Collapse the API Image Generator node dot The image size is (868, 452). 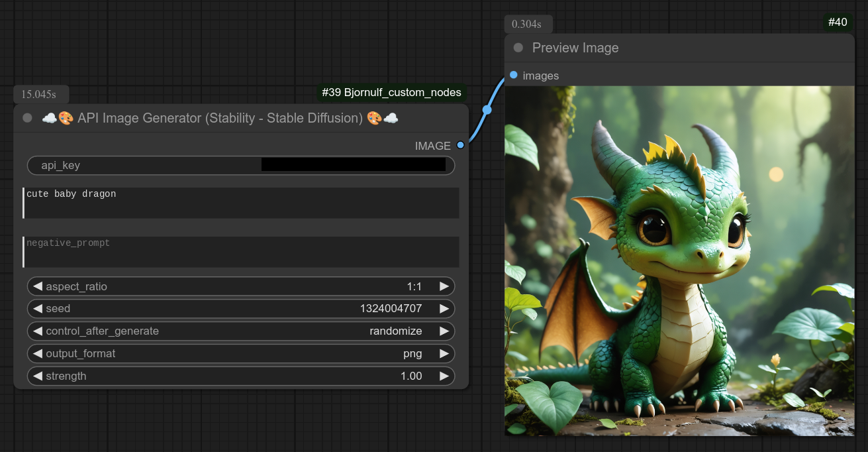tap(27, 118)
